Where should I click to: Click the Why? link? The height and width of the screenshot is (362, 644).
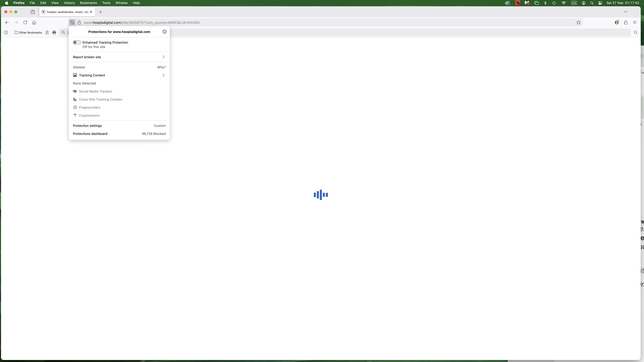161,67
